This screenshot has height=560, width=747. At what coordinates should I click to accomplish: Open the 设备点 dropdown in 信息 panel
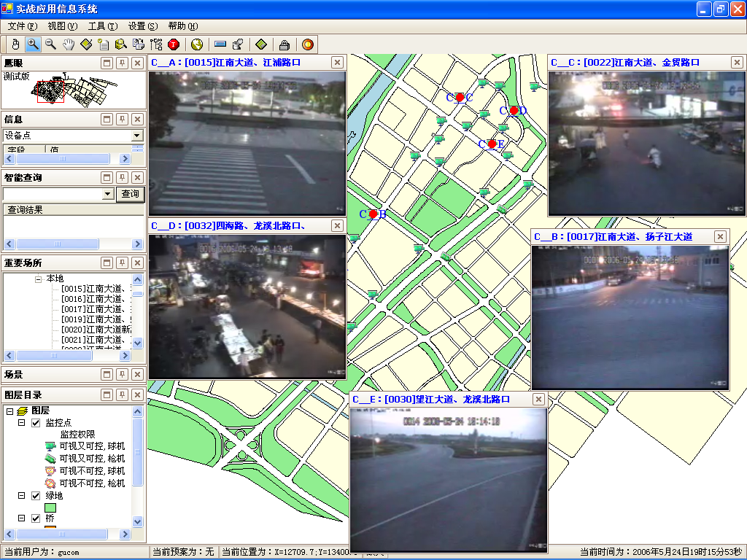(x=137, y=136)
